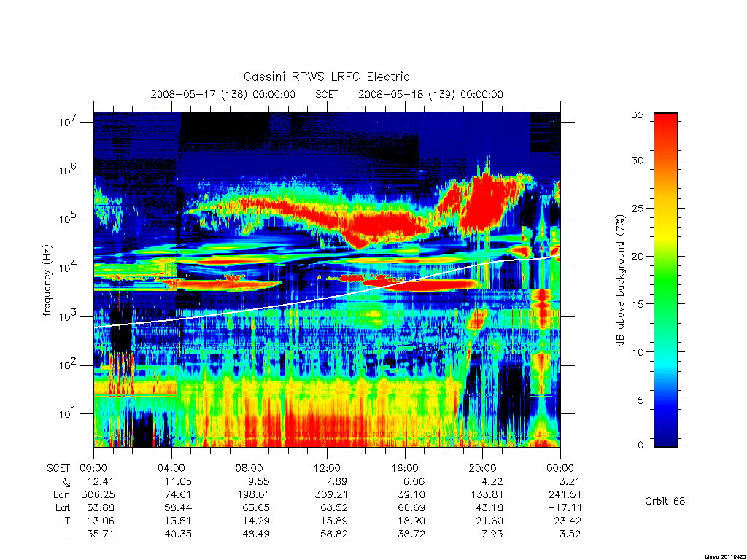
Task: Click the L value '40.35'
Action: click(178, 534)
